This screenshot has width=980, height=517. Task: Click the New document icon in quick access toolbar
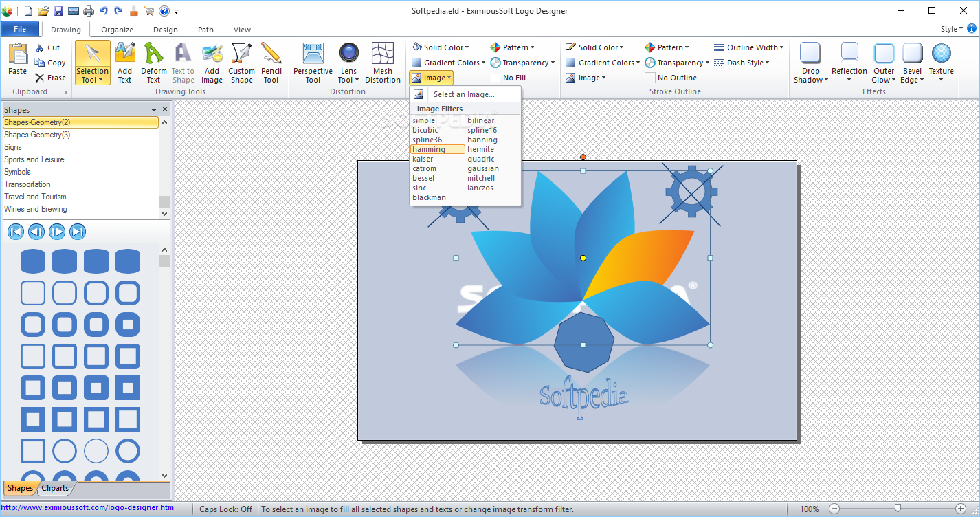pos(28,11)
